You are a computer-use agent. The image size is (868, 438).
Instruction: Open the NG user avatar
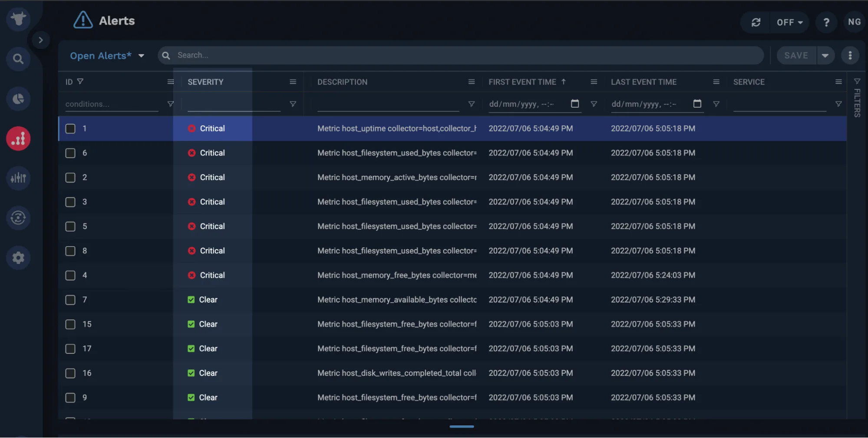tap(854, 22)
